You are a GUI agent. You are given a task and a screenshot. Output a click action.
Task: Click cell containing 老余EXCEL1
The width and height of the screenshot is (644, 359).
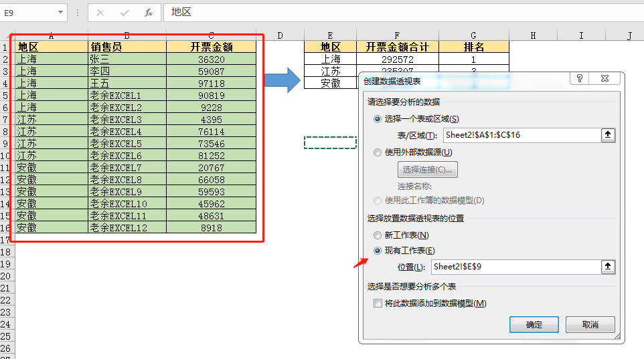point(127,95)
